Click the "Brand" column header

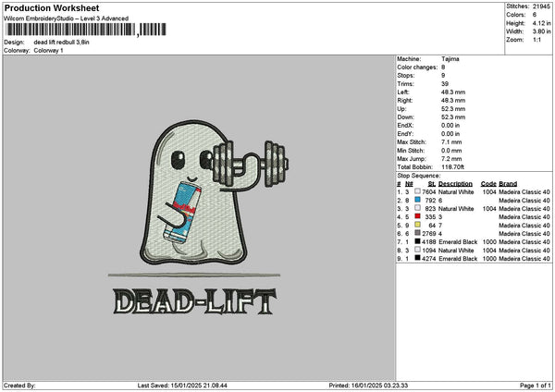[x=508, y=184]
